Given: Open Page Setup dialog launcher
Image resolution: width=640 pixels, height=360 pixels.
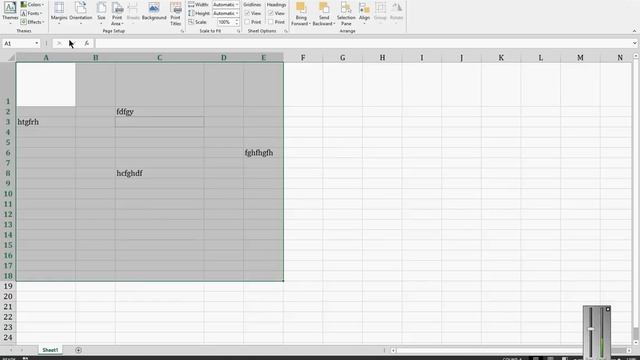Looking at the screenshot, I should 182,31.
